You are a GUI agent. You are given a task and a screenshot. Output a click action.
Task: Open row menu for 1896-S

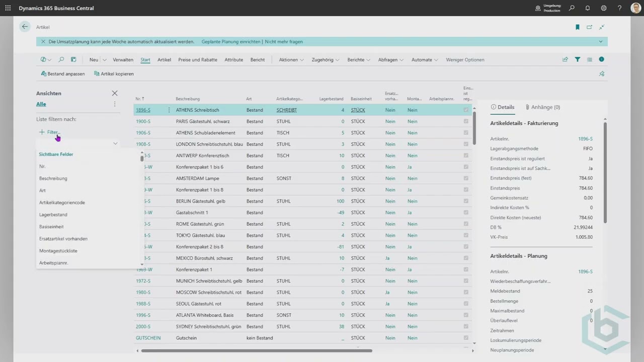coord(169,110)
